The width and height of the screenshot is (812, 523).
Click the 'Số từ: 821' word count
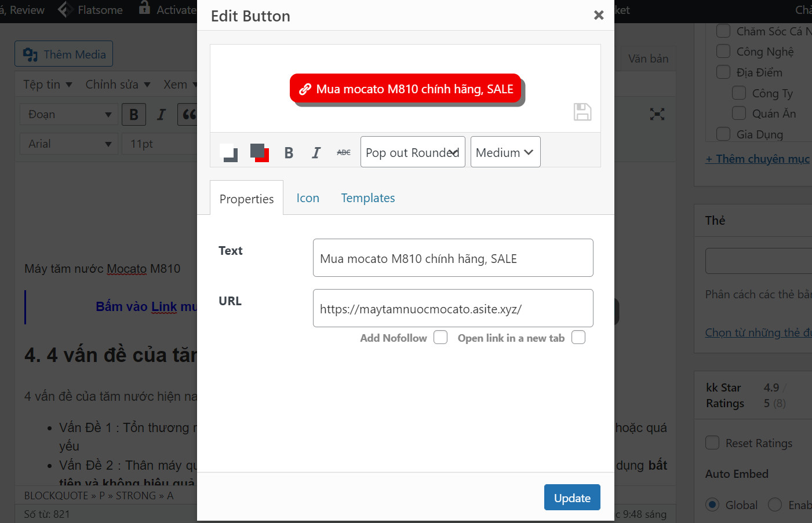[47, 514]
